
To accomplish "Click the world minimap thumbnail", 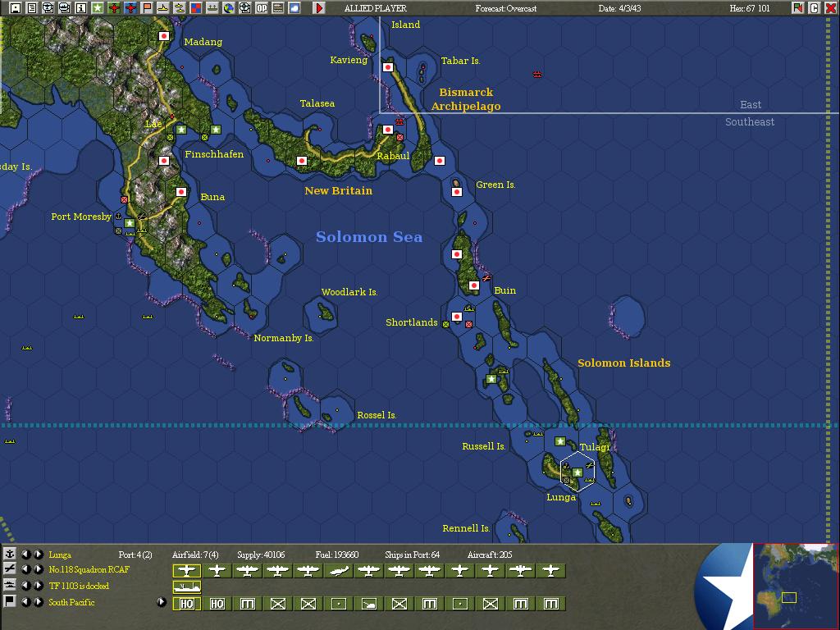I will [795, 586].
